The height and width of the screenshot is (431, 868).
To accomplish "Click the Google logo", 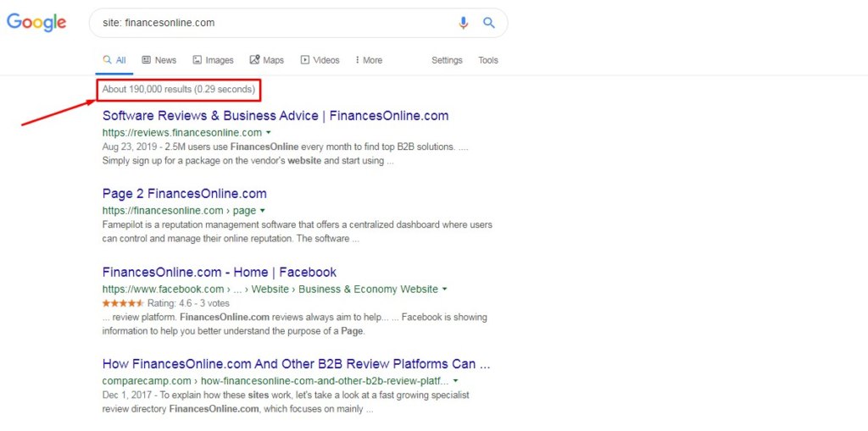I will [x=36, y=22].
